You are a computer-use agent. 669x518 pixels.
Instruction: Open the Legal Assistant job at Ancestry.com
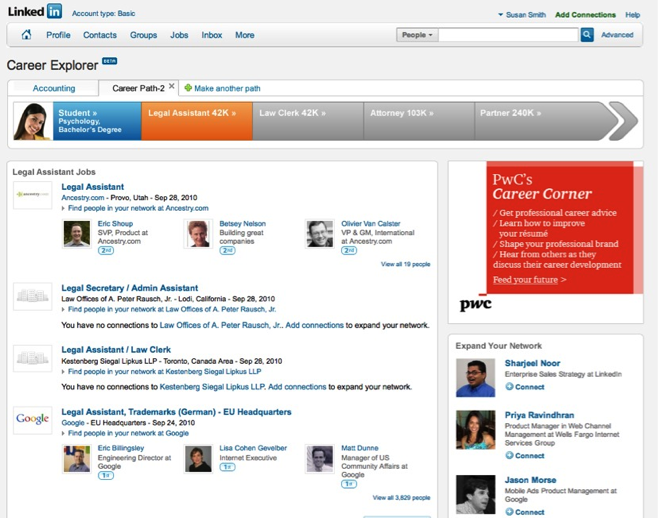point(92,187)
